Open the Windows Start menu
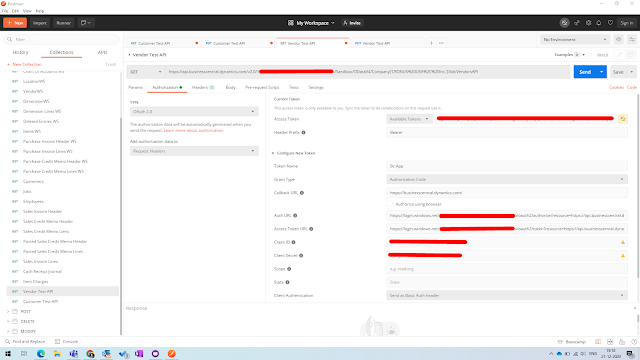This screenshot has height=360, width=640. (x=8, y=353)
